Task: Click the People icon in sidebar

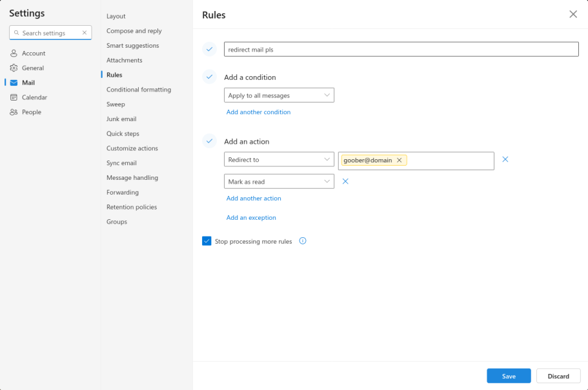Action: tap(14, 112)
